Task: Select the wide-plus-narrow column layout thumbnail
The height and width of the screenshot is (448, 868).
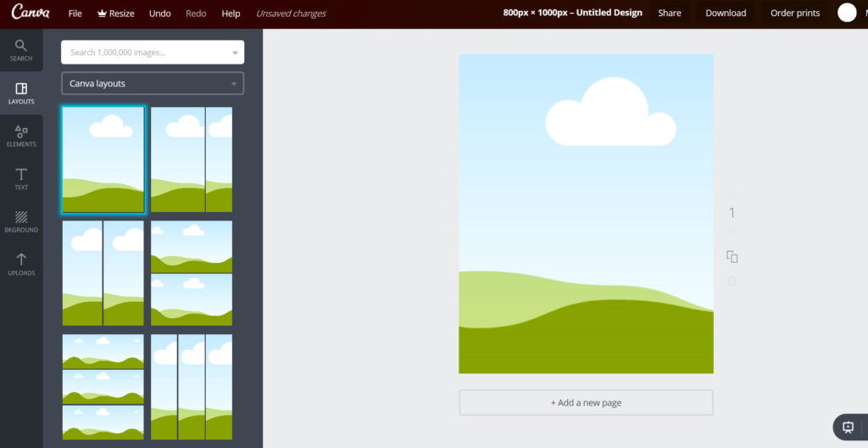Action: [x=192, y=160]
